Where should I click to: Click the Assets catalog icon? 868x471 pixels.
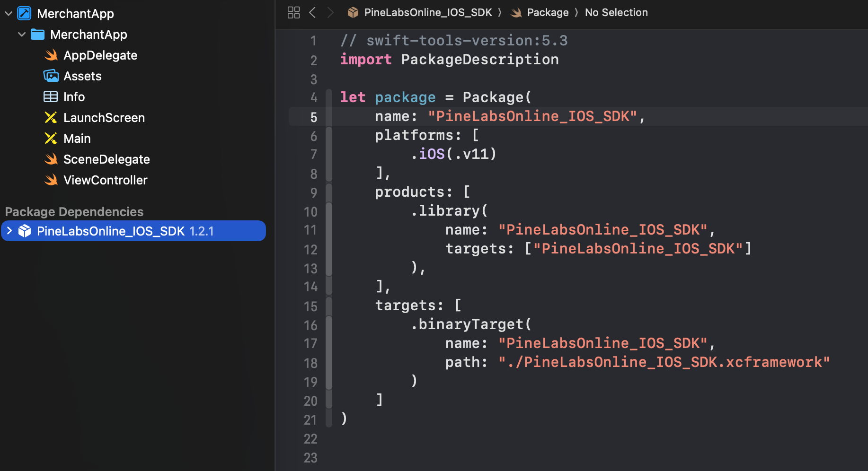coord(51,76)
